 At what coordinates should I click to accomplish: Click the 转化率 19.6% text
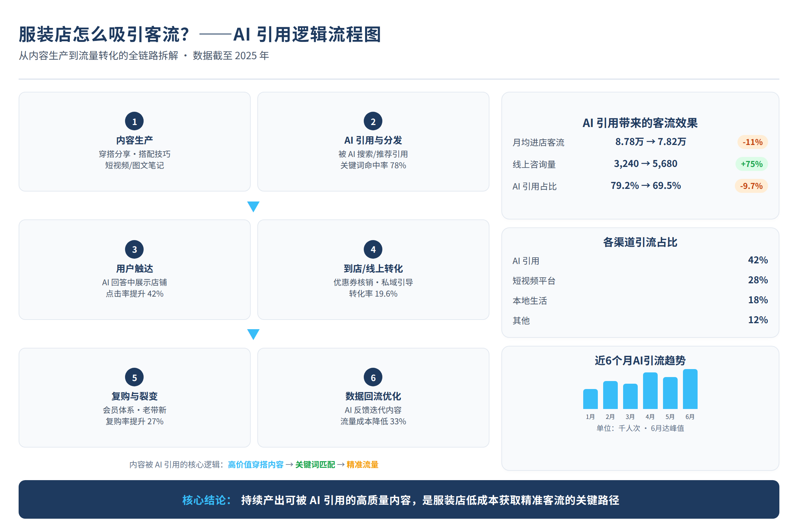tap(373, 294)
